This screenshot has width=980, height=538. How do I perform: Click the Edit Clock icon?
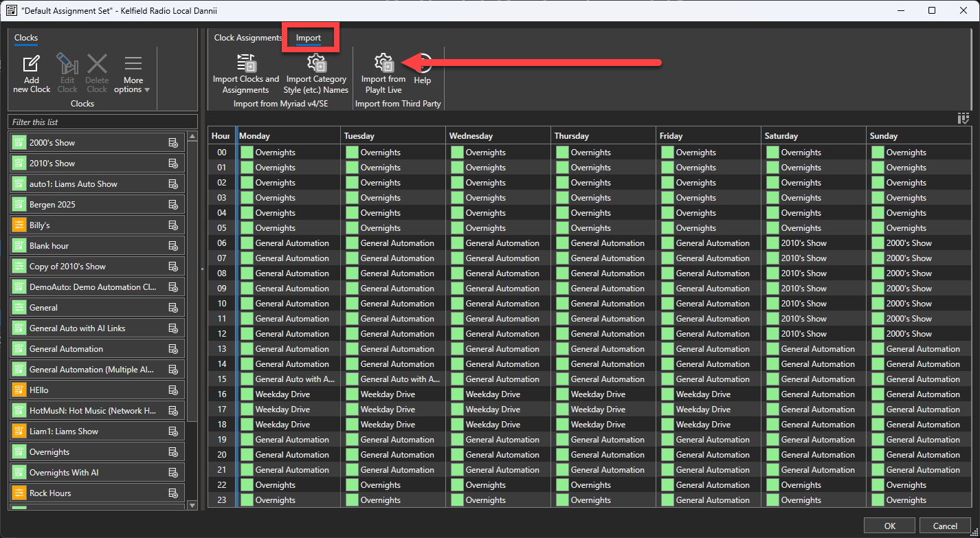click(x=67, y=65)
